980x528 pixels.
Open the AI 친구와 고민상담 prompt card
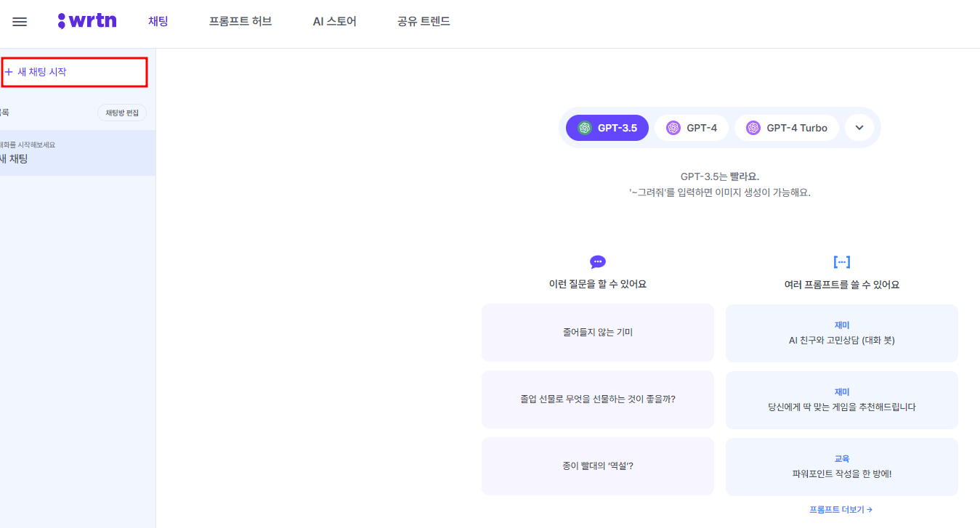pos(842,333)
